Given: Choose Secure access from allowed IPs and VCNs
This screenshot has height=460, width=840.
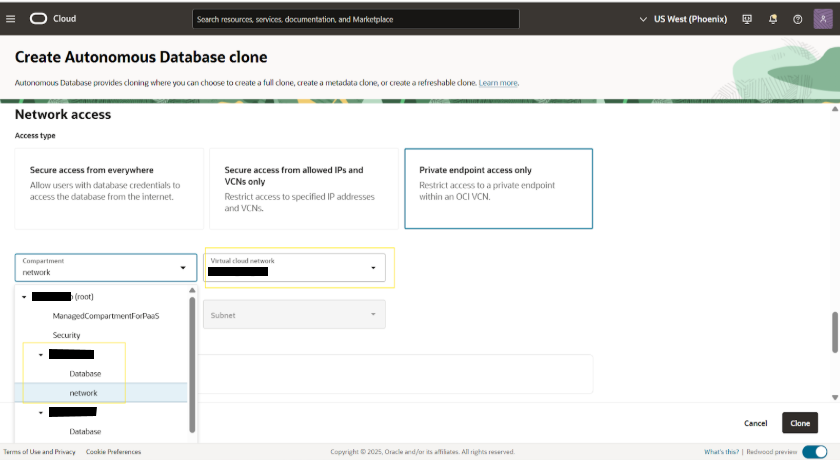Looking at the screenshot, I should pos(303,188).
